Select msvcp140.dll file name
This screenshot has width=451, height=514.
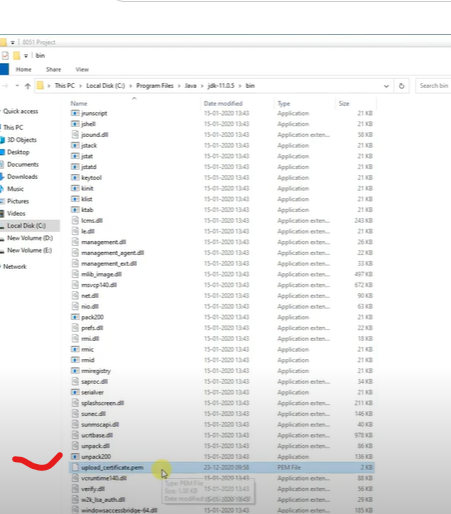[x=99, y=285]
